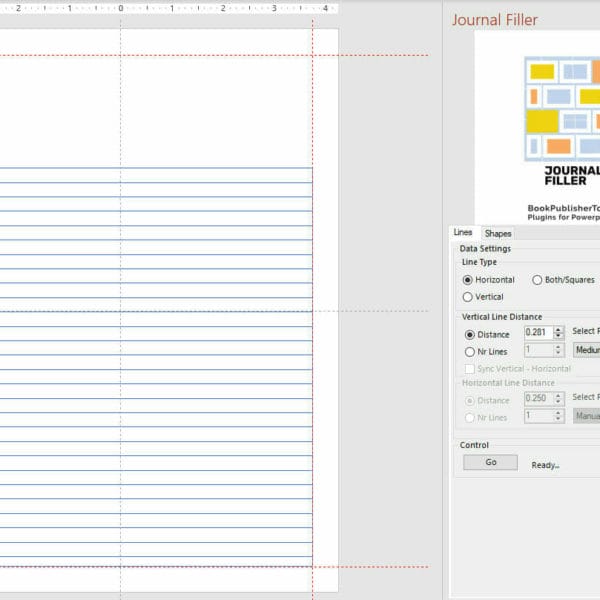Open the Manual preset dropdown
The image size is (600, 600).
[586, 415]
